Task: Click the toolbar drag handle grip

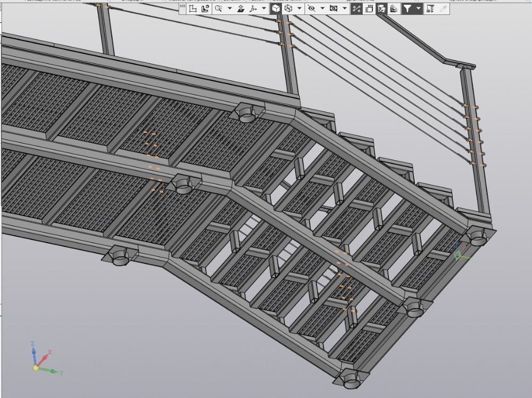Action: 182,9
